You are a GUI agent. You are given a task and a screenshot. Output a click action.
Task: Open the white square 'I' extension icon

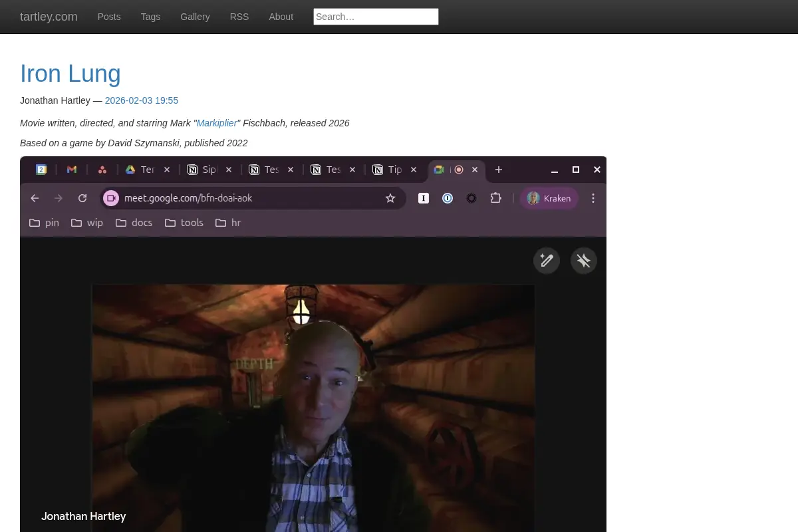pos(424,198)
